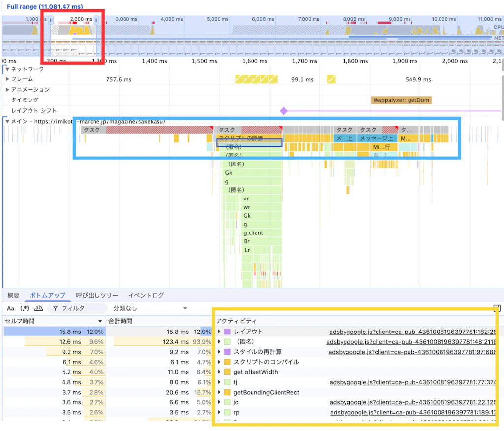The height and width of the screenshot is (431, 504).
Task: Select the 757.6 ms frame
Action: coord(119,79)
